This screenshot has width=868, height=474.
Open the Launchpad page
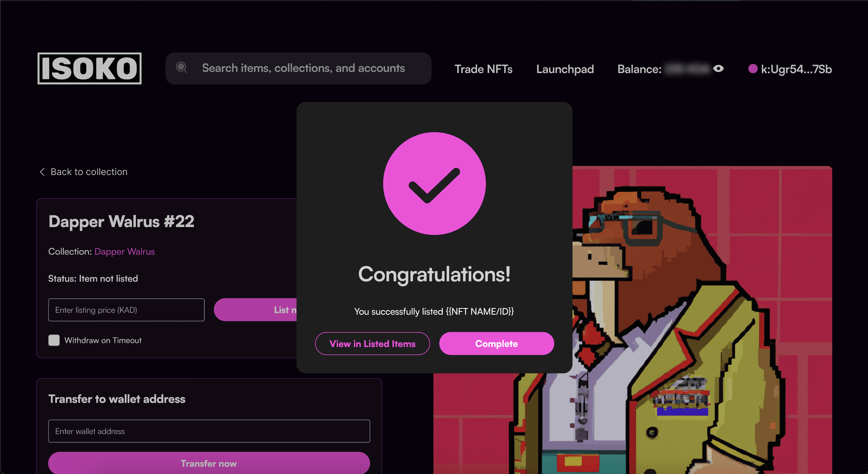[565, 69]
